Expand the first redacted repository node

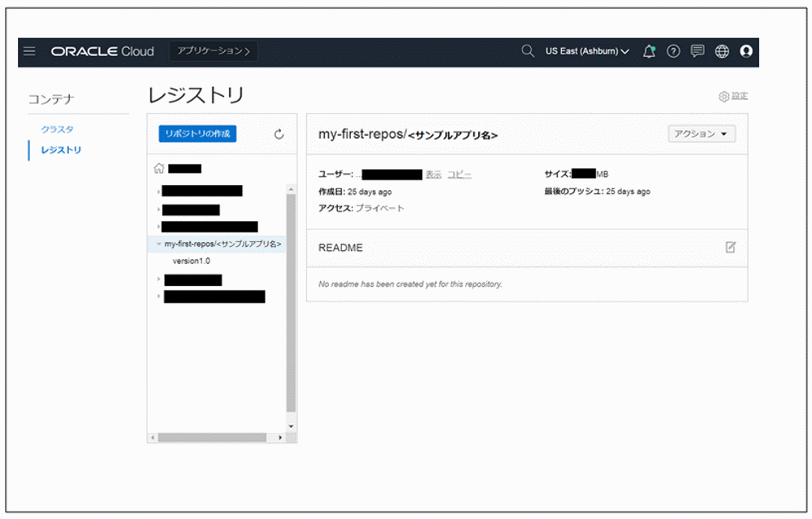(157, 190)
